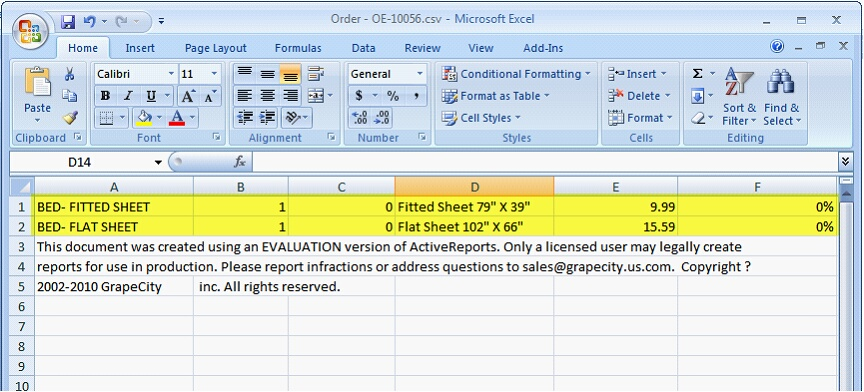Copy selection with the Copy icon
This screenshot has width=864, height=392.
pyautogui.click(x=69, y=96)
